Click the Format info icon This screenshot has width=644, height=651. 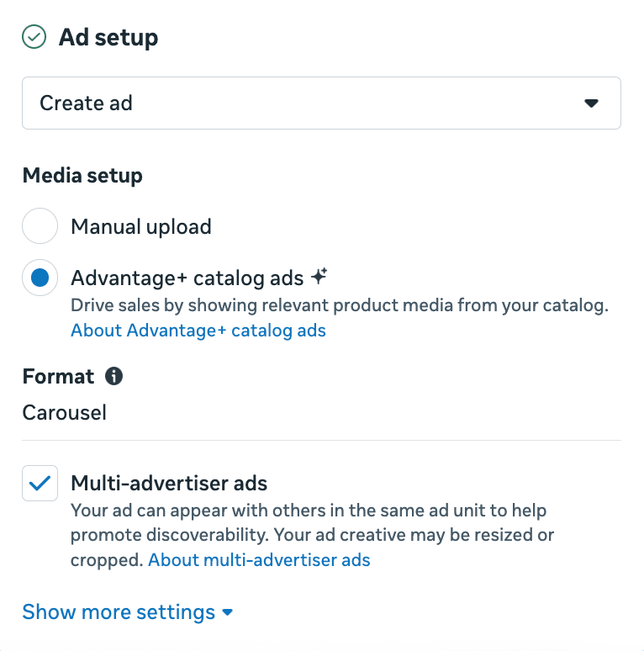[x=113, y=376]
